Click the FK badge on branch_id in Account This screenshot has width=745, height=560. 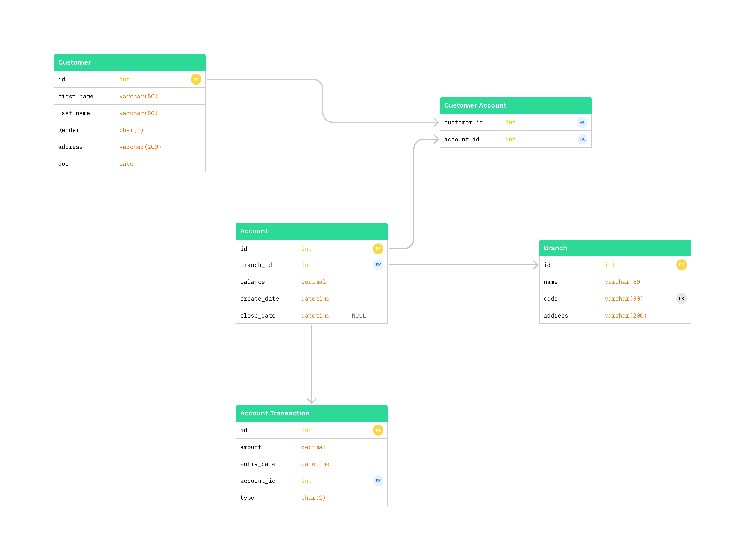pos(378,265)
